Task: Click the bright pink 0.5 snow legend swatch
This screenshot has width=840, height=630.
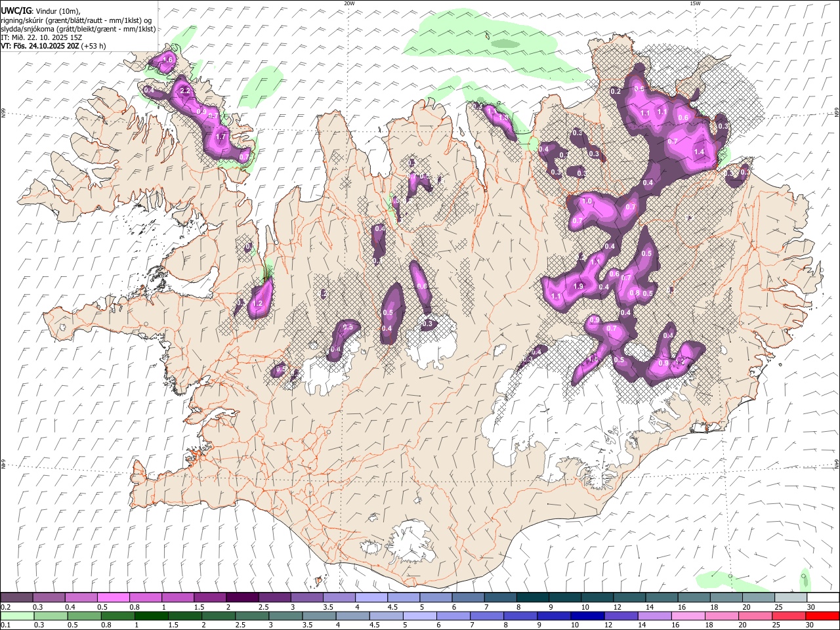Action: (113, 597)
